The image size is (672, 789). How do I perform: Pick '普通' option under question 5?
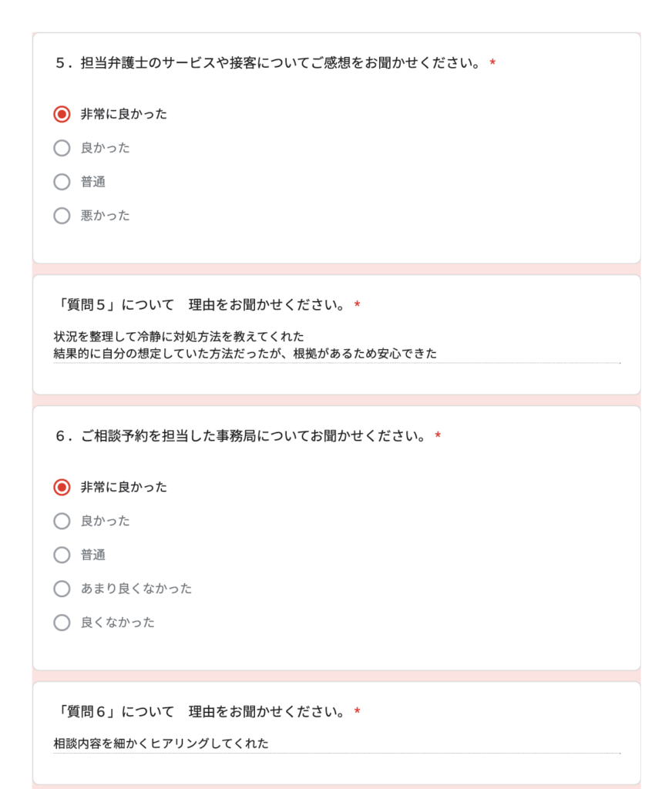(x=62, y=182)
